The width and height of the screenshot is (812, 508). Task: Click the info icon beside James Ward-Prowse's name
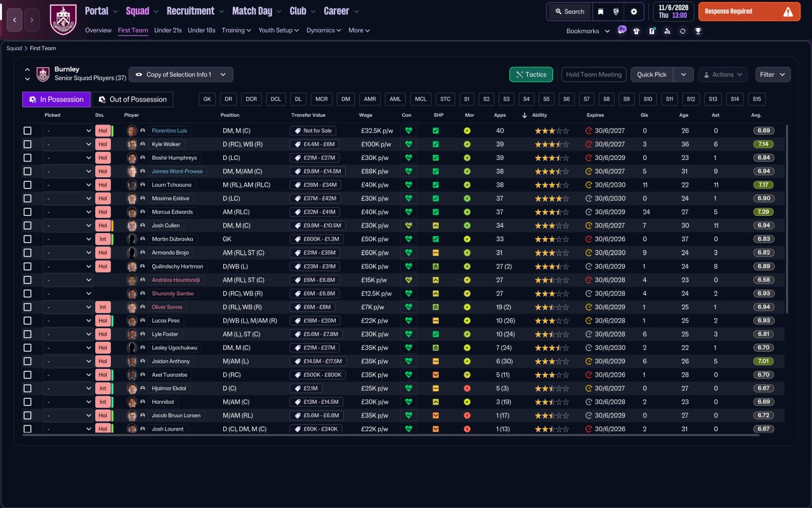point(143,171)
